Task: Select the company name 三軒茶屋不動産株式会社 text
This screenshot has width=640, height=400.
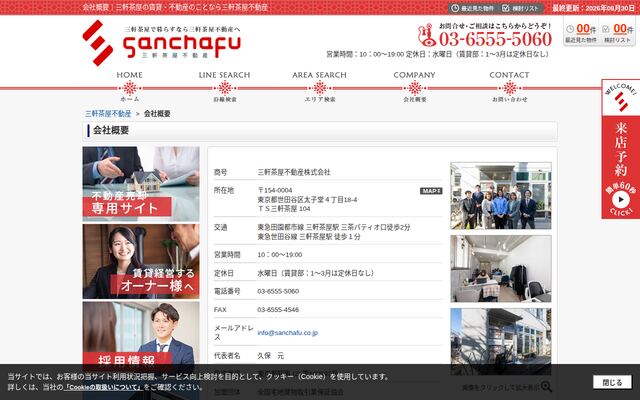Action: point(293,172)
